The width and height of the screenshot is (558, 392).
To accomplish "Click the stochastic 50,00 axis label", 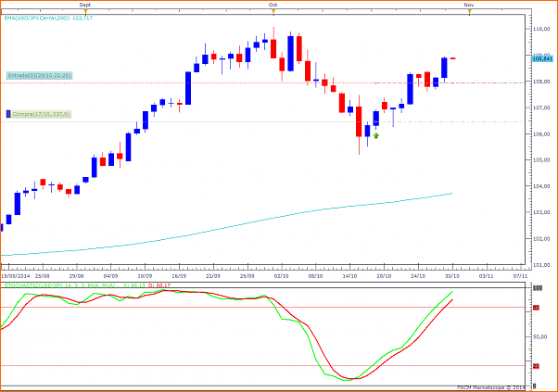I will (x=539, y=337).
